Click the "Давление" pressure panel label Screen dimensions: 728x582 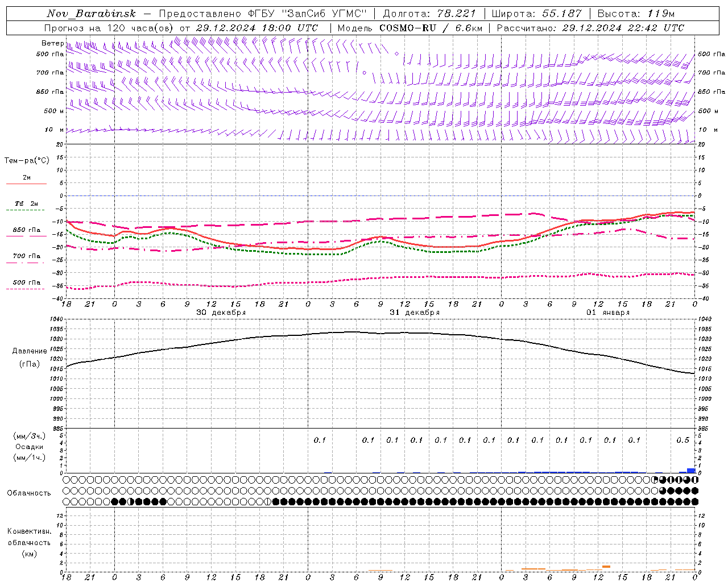click(29, 351)
